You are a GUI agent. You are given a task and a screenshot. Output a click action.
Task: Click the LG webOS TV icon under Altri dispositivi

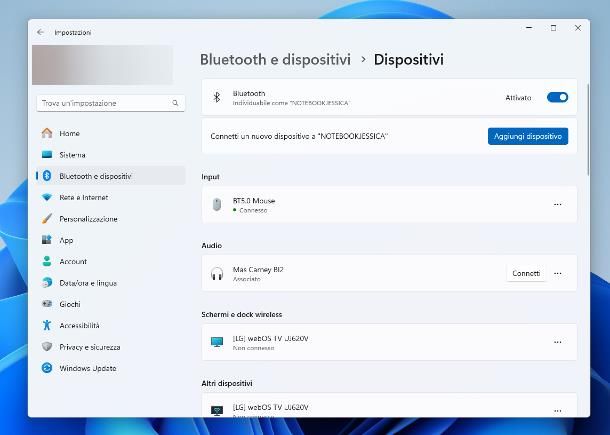217,411
